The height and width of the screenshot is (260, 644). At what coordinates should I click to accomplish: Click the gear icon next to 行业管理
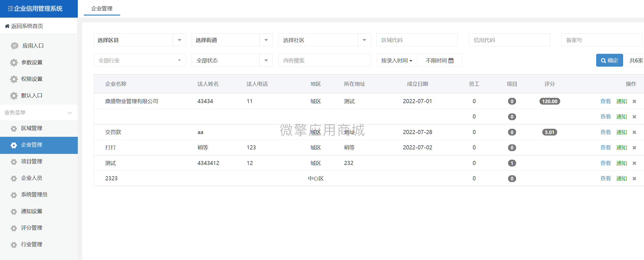click(x=14, y=245)
